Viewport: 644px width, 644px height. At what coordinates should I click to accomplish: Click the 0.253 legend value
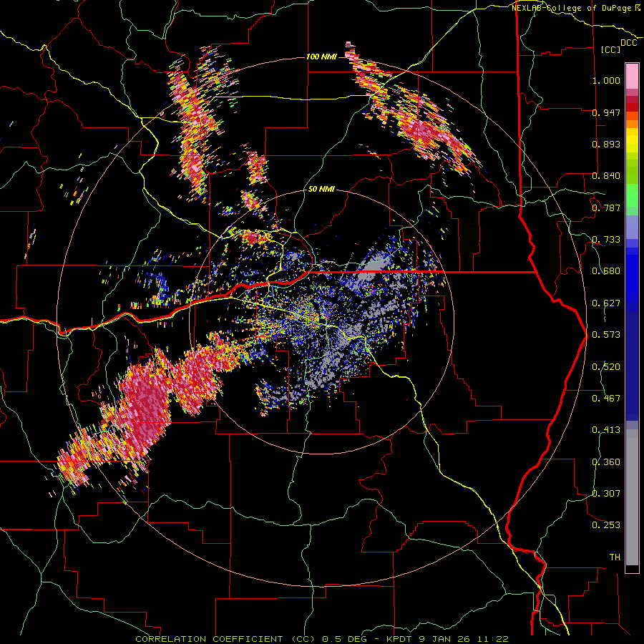[x=606, y=525]
